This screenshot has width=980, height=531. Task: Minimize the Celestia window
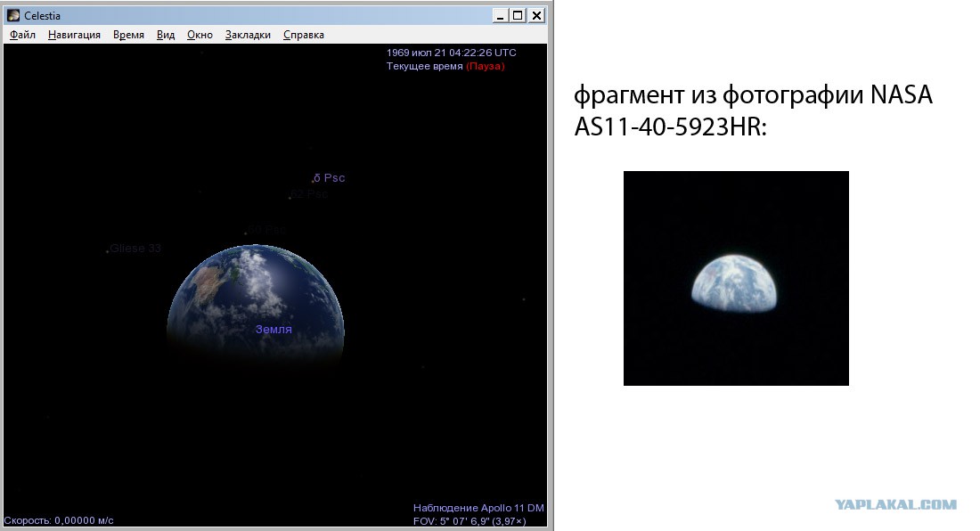pos(500,16)
